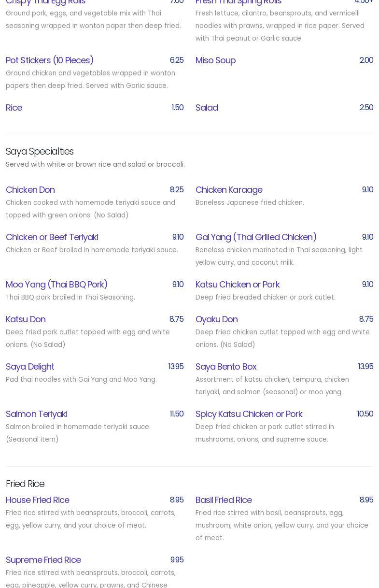Click the Miso Soup menu item
Screen dimensions: 379x588
[x=215, y=60]
